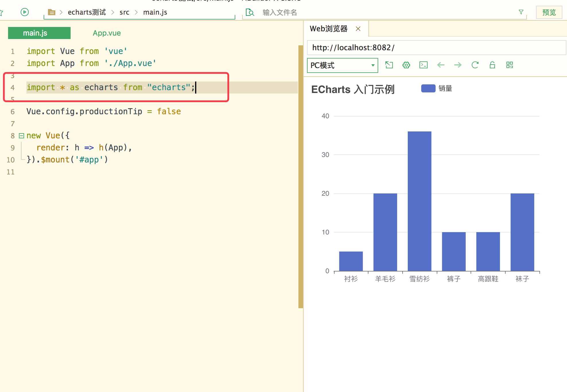Switch to the App.vue tab
Screen dimensions: 567x392
pos(107,33)
